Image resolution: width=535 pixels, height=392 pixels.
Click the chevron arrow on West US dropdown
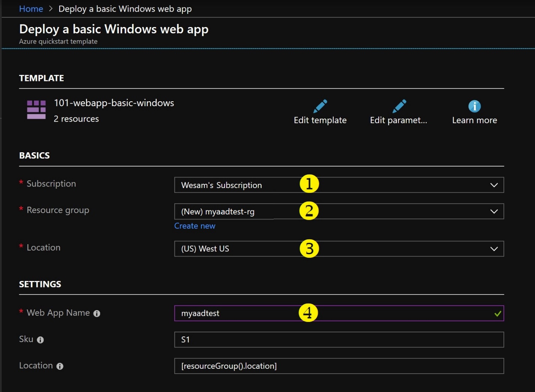click(x=494, y=249)
